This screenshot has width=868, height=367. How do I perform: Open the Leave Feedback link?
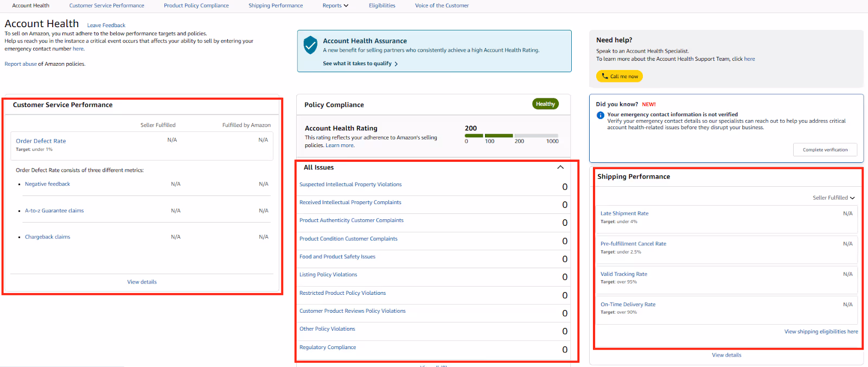(106, 26)
